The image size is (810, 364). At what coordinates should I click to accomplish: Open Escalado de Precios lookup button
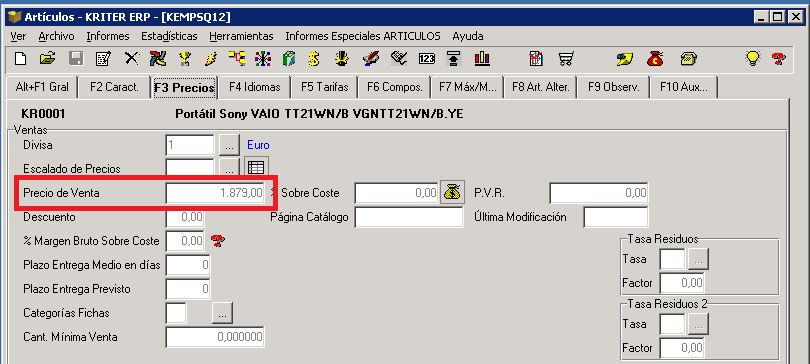tap(229, 168)
